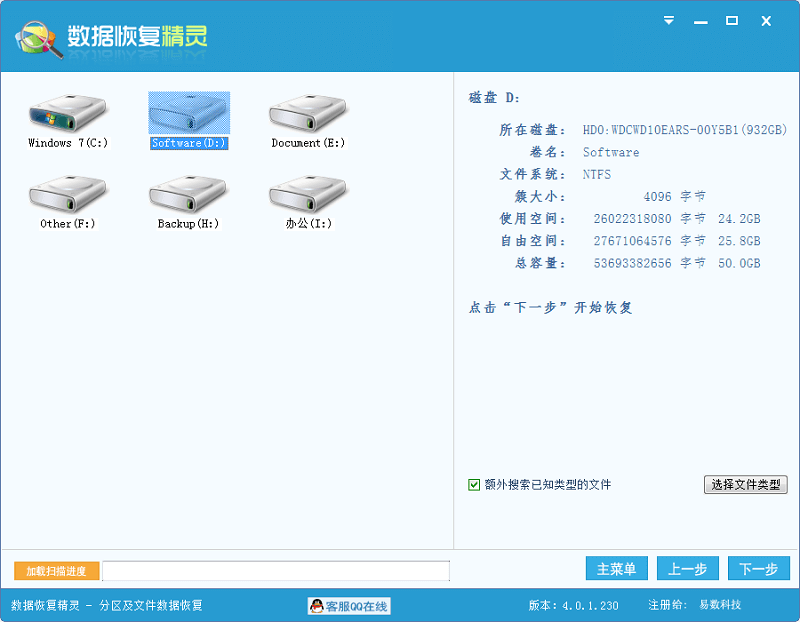
Task: Select the Software (D:) partition icon
Action: [x=189, y=115]
